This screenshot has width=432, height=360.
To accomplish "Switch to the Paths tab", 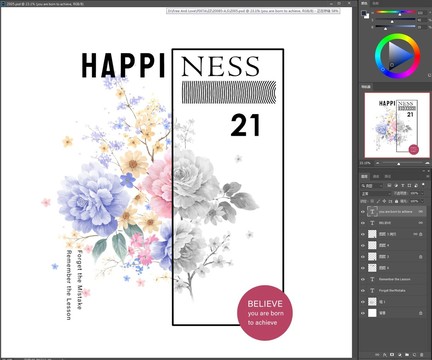I will 388,176.
